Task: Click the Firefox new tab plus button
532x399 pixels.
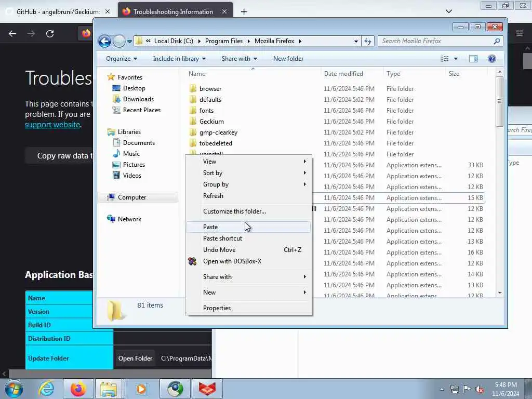Action: [244, 12]
